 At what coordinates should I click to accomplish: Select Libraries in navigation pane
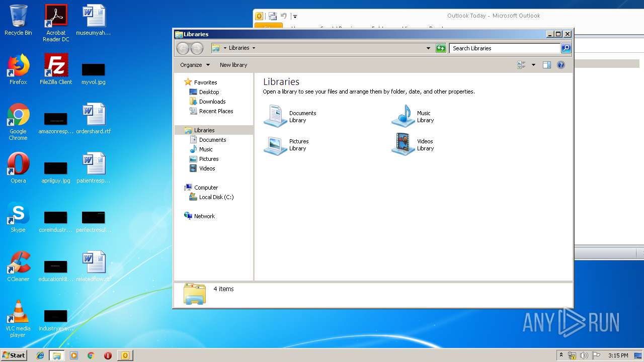213,130
